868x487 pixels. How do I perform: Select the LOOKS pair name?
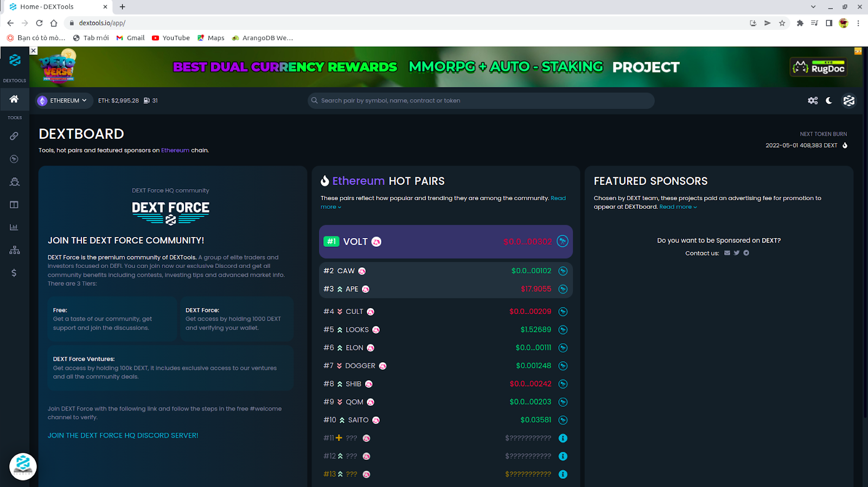[357, 330]
